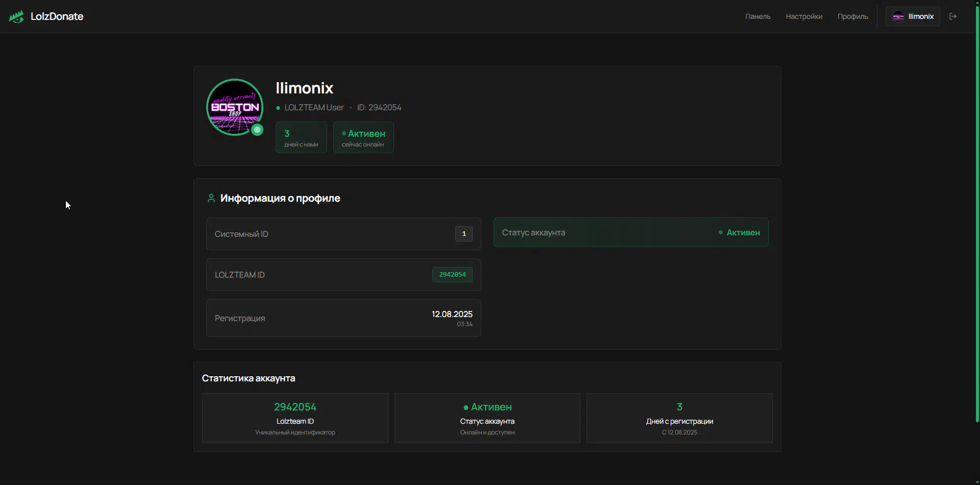Click the small avatar in the header
980x485 pixels.
[898, 16]
